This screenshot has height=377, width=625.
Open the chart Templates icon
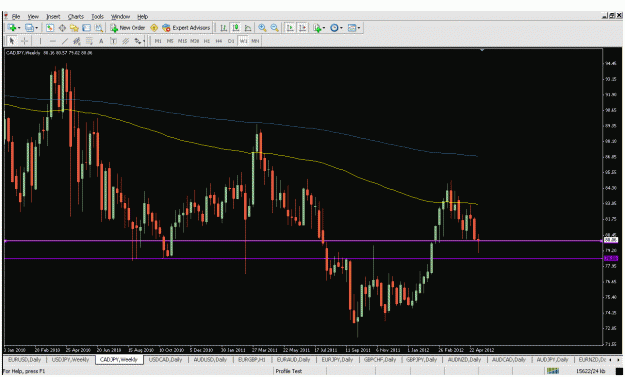(352, 28)
